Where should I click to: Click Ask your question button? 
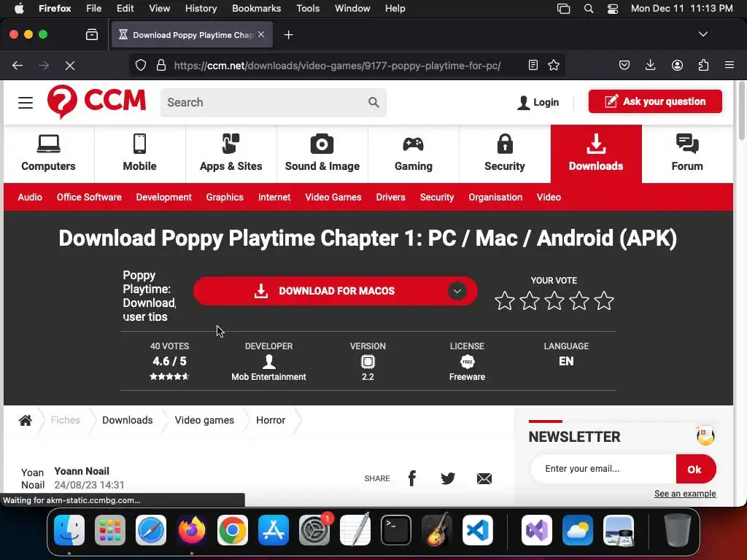[655, 101]
